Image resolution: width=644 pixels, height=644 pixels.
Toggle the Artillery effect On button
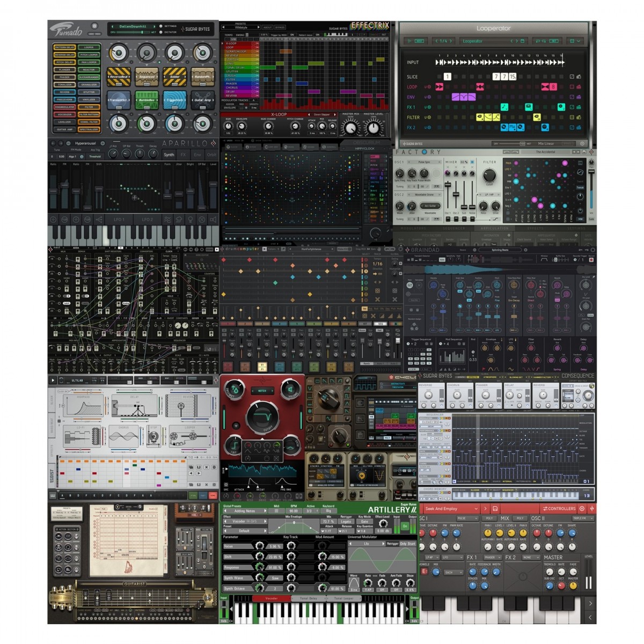(x=405, y=526)
